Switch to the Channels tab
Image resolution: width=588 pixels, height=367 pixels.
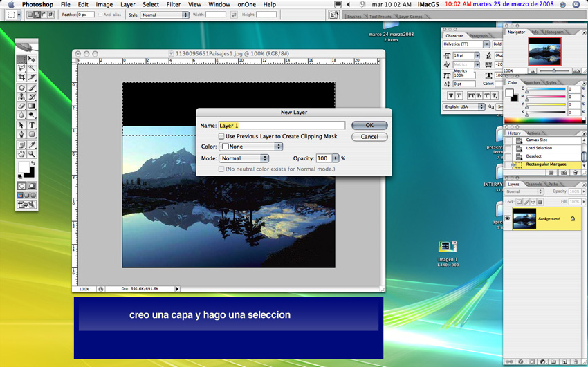coord(534,185)
